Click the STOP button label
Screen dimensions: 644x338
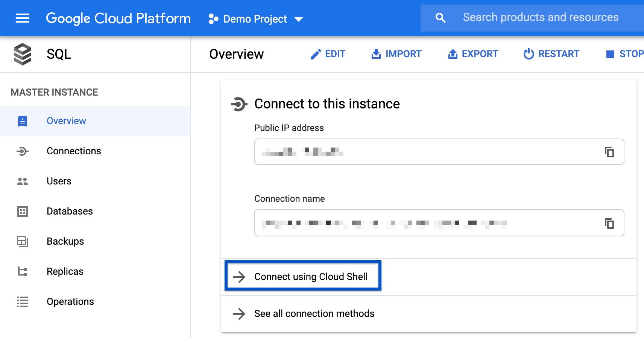pos(632,54)
